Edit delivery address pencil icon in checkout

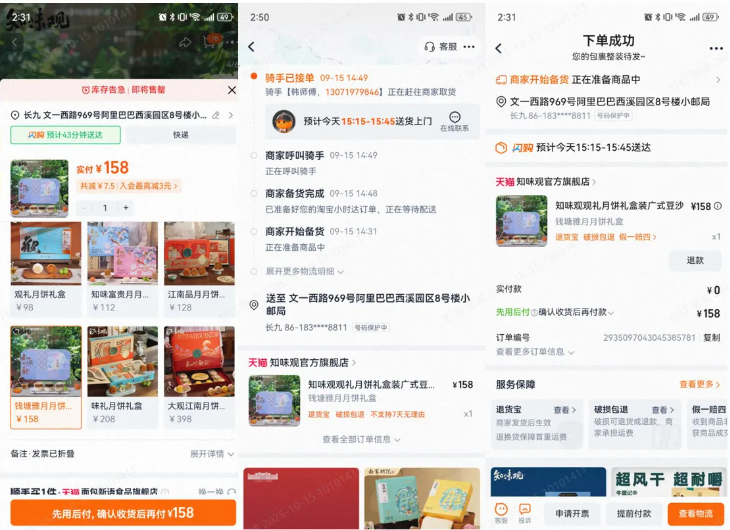(x=216, y=115)
